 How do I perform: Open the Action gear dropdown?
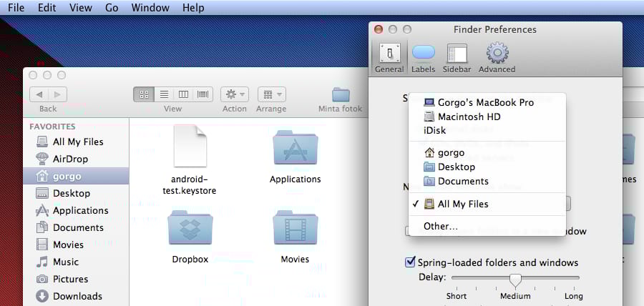[235, 94]
